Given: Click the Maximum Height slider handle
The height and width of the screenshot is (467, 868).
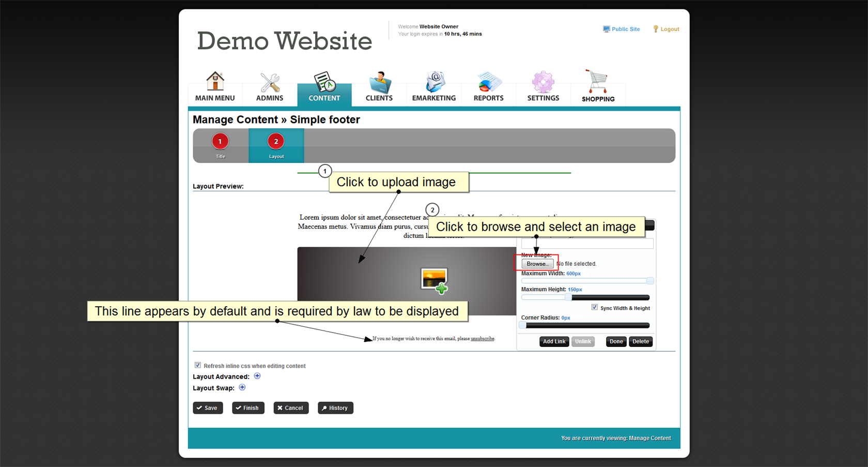Looking at the screenshot, I should click(568, 297).
